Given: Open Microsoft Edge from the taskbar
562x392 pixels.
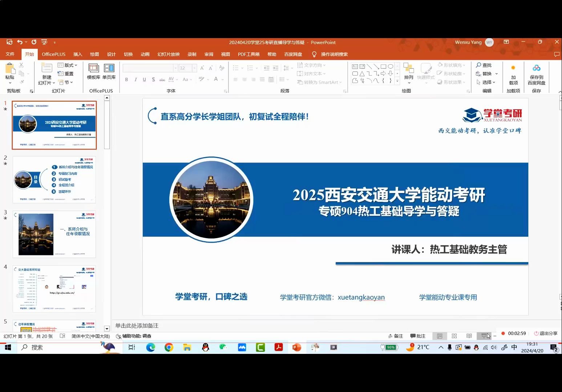Looking at the screenshot, I should [x=150, y=347].
